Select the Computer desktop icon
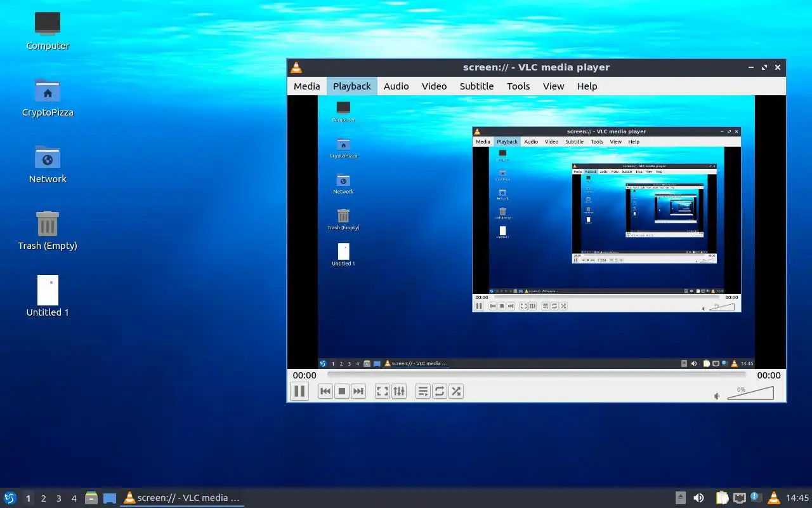Screen dimensions: 812x508 click(48, 30)
